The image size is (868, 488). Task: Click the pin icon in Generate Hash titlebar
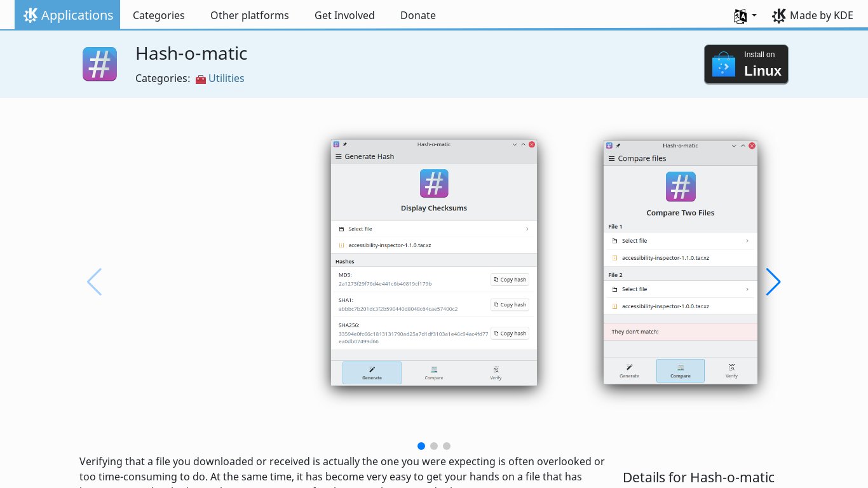point(344,145)
